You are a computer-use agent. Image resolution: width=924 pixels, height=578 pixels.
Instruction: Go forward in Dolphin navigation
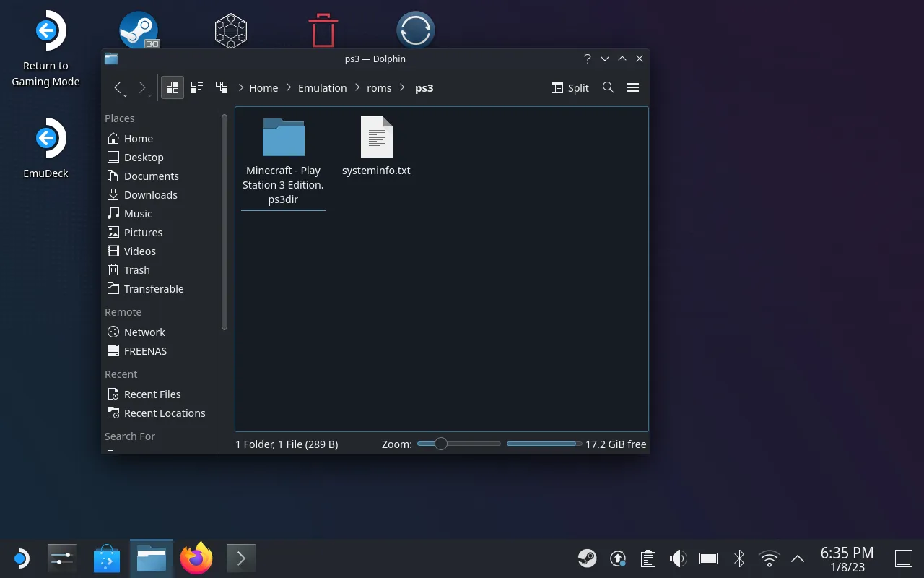pos(143,88)
